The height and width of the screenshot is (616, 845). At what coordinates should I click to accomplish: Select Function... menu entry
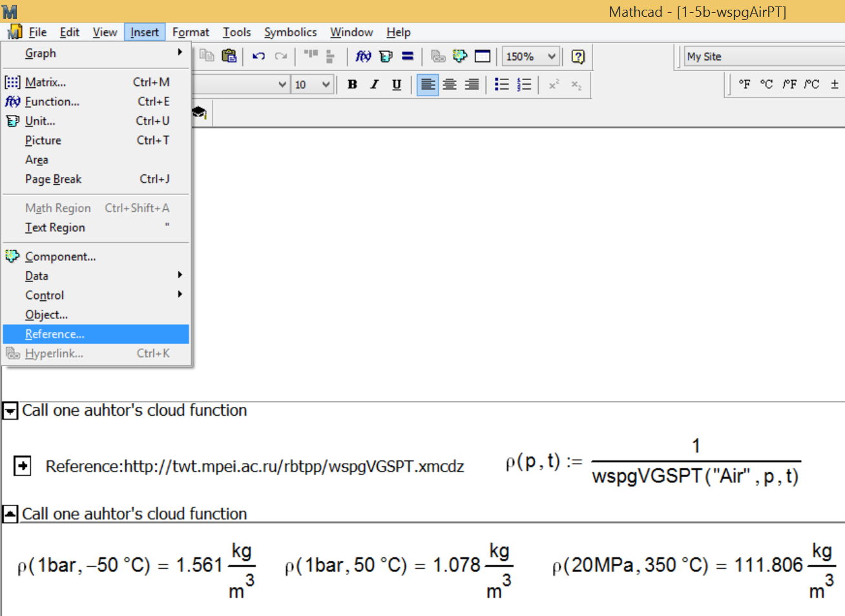click(x=96, y=101)
